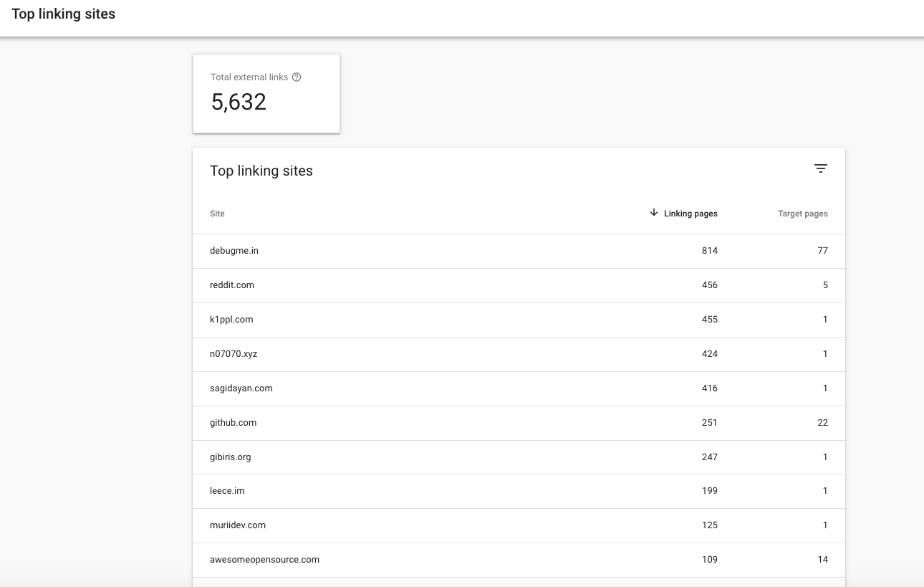This screenshot has height=587, width=924.
Task: Click the 22 target pages value for github.com
Action: [822, 423]
